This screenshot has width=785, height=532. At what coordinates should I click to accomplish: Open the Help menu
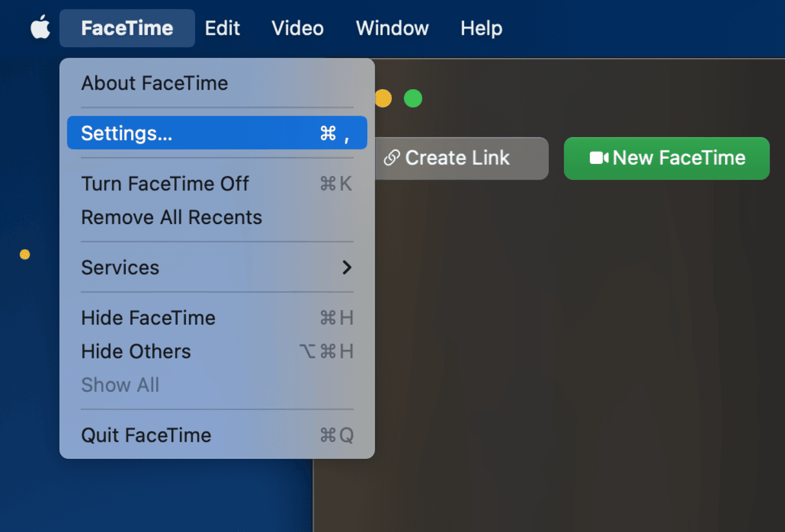pyautogui.click(x=482, y=28)
